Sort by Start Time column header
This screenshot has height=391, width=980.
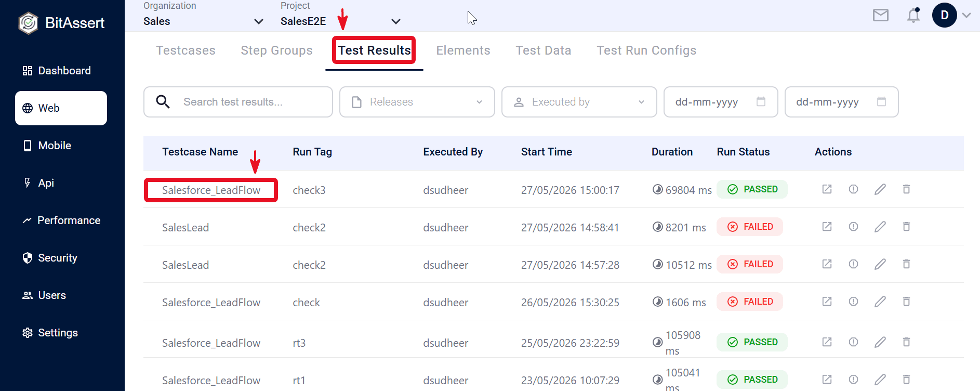click(x=547, y=152)
